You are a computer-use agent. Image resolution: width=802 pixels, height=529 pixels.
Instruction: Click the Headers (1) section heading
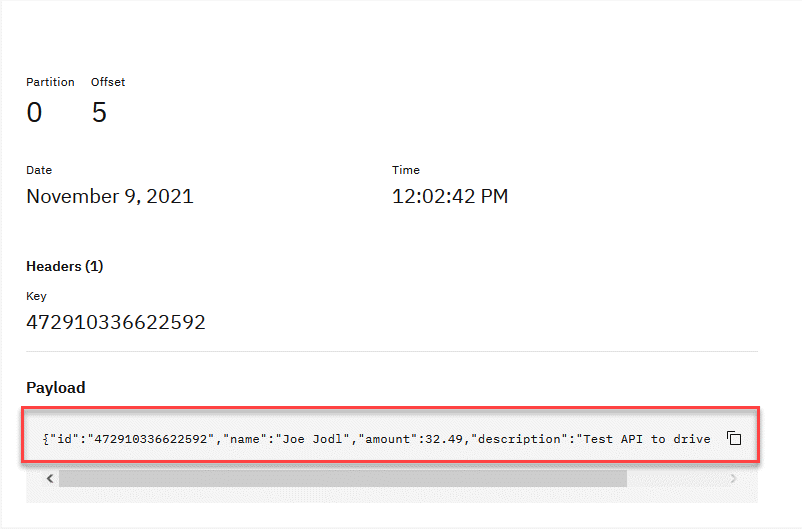tap(64, 266)
